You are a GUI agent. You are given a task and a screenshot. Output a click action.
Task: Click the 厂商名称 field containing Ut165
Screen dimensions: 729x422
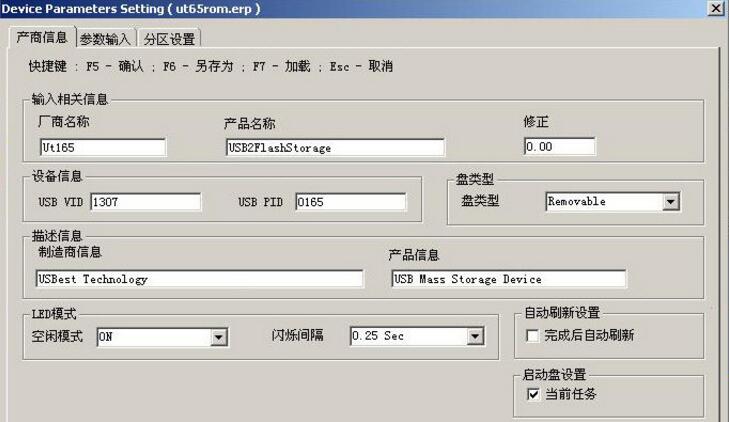[x=103, y=147]
